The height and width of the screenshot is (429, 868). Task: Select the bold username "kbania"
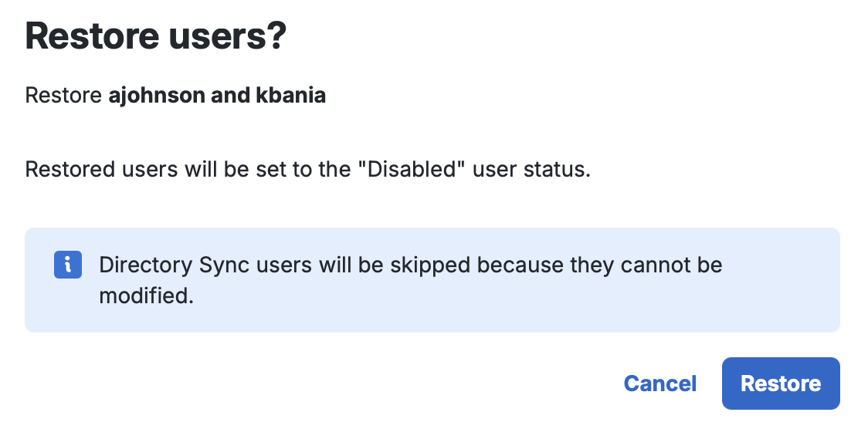point(290,96)
